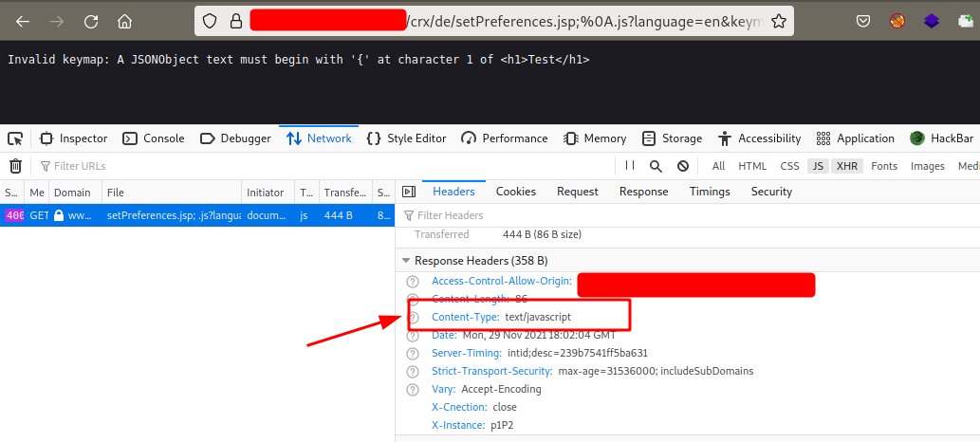Open the HackBar panel
Image resolution: width=980 pixels, height=442 pixels.
(943, 138)
